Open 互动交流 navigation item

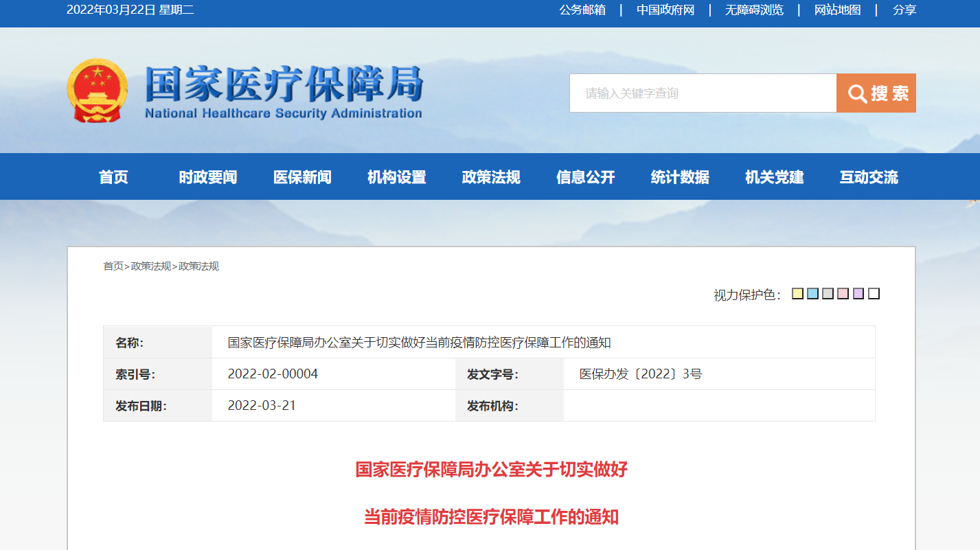[869, 177]
